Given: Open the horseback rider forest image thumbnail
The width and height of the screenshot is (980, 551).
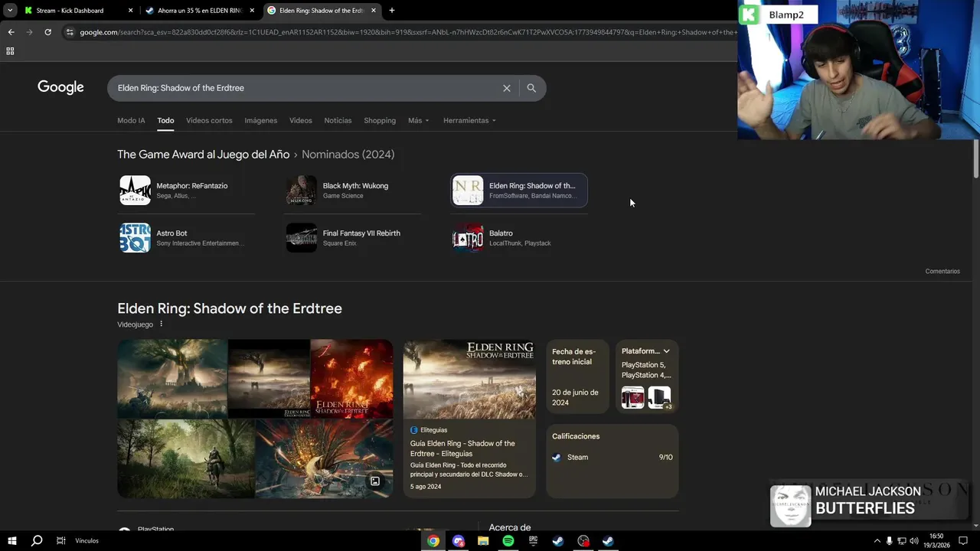Looking at the screenshot, I should tap(186, 458).
